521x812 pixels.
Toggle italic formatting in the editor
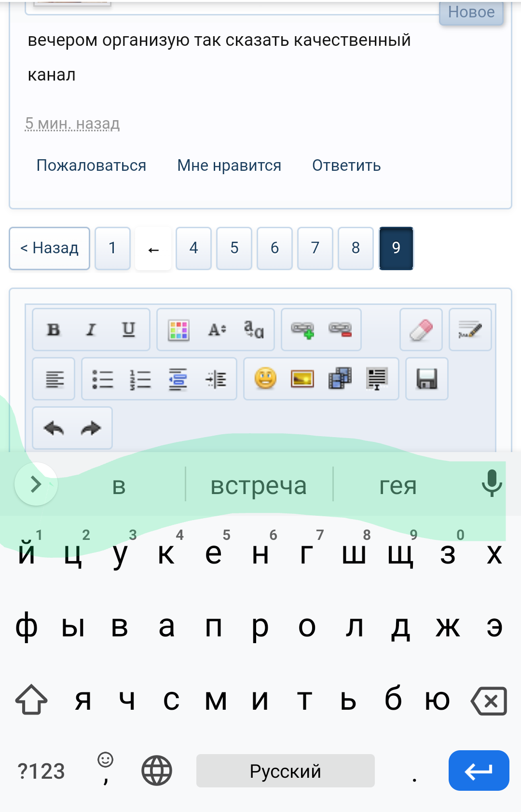coord(91,330)
